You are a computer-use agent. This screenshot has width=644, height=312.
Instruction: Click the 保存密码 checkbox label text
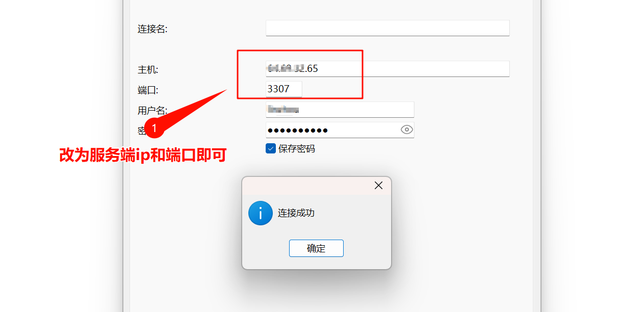coord(297,149)
